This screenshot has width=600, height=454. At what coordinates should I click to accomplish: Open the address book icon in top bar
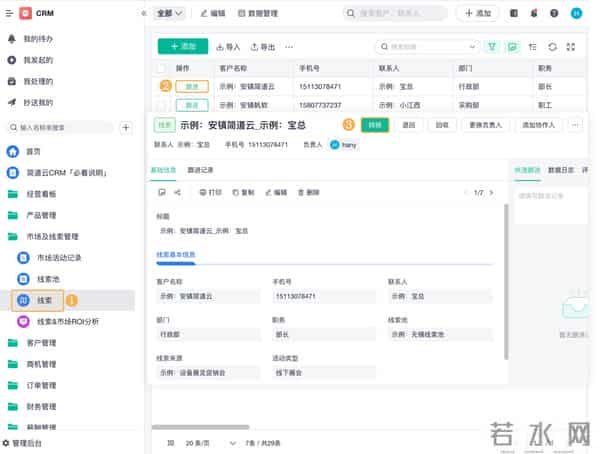[x=514, y=13]
